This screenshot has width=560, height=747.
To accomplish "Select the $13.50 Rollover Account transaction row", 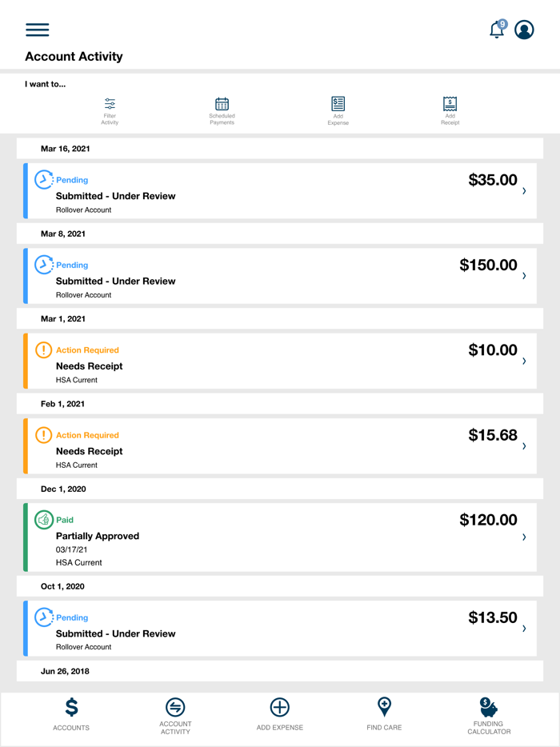I will point(280,629).
